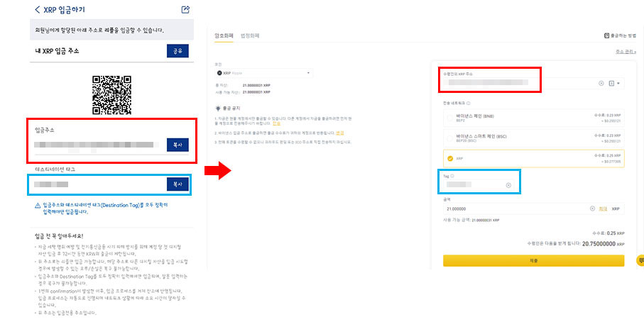Copy the 데스티네이션 태그 with its 복사 button

coord(178,184)
